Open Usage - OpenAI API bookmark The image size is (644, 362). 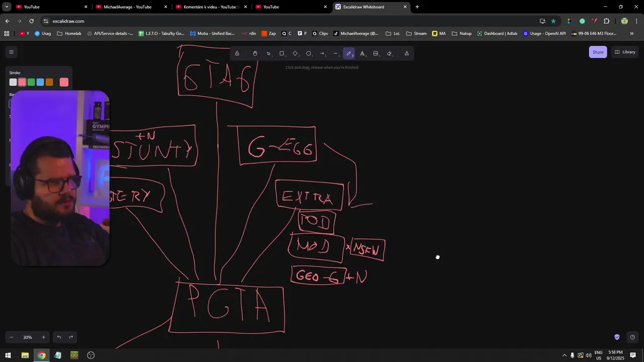tap(544, 34)
